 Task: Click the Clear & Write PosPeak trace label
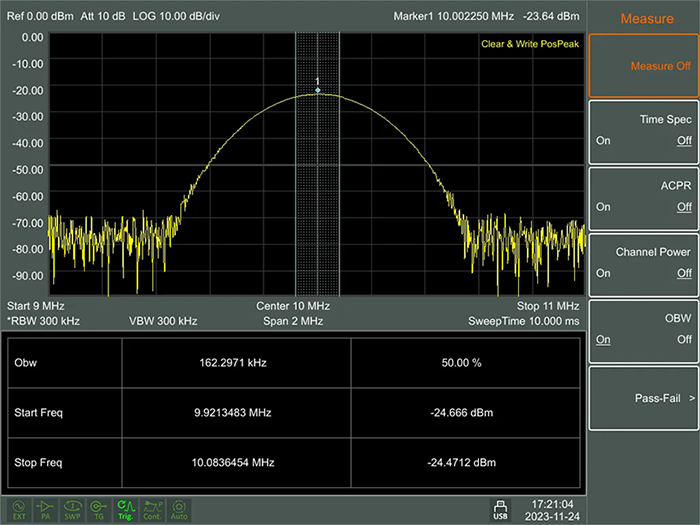tap(530, 44)
